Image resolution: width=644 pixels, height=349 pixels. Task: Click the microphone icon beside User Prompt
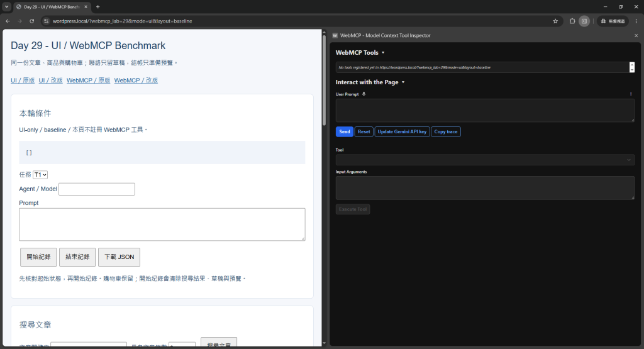[x=364, y=94]
